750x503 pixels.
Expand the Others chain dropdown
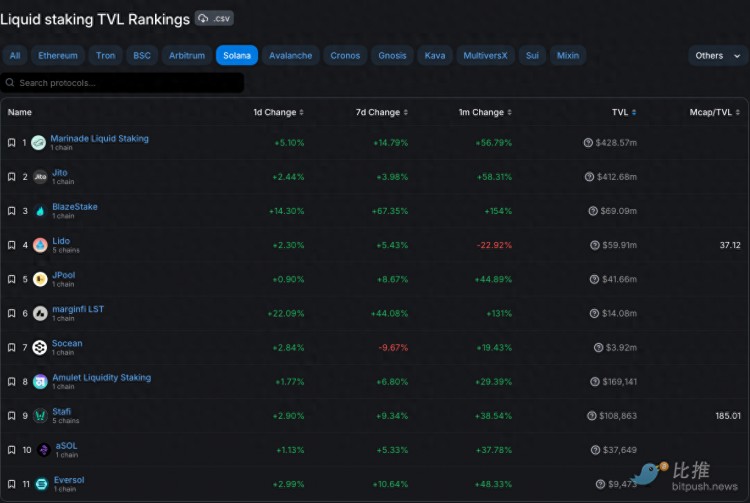pos(718,55)
